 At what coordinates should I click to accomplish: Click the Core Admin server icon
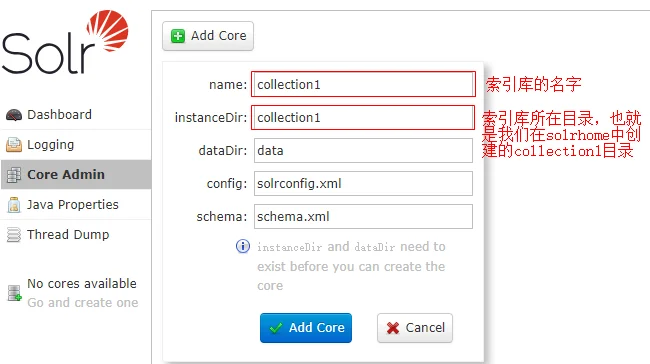click(x=14, y=175)
